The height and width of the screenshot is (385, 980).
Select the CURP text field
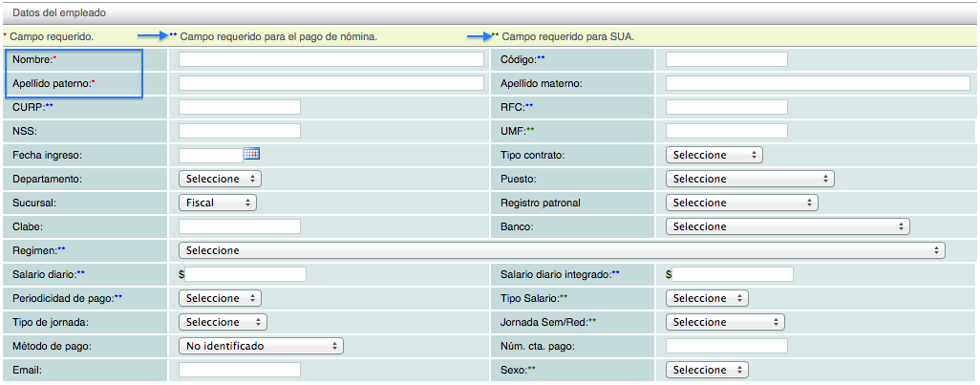pos(240,107)
